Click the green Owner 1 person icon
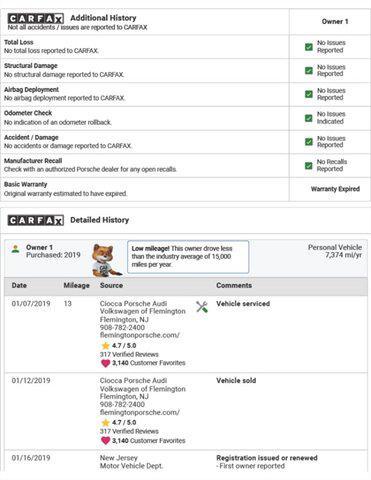The height and width of the screenshot is (480, 371). [15, 249]
